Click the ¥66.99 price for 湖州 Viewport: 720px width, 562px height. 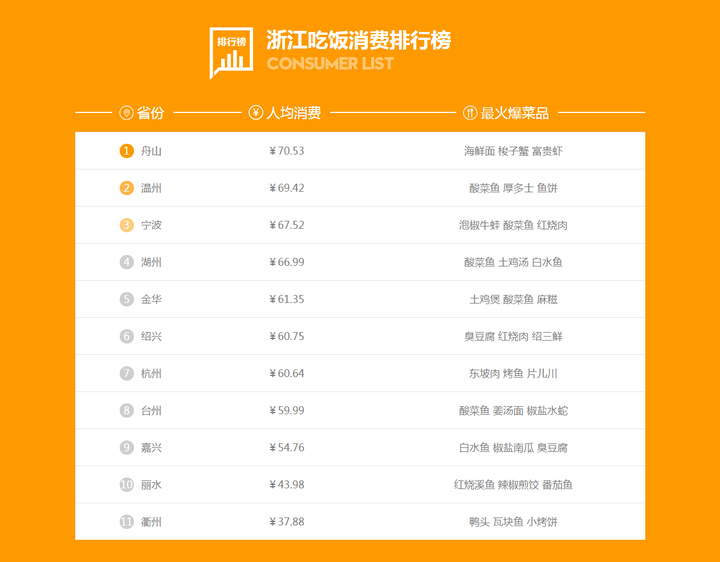287,262
